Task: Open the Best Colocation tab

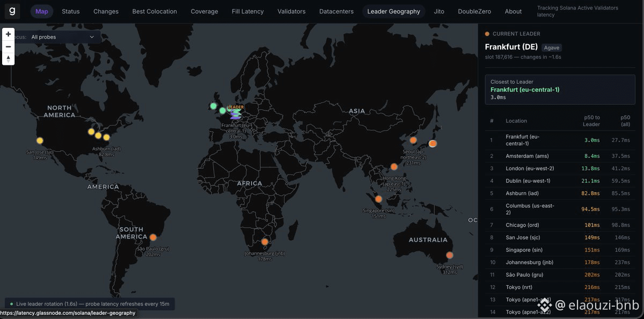Action: pos(155,11)
